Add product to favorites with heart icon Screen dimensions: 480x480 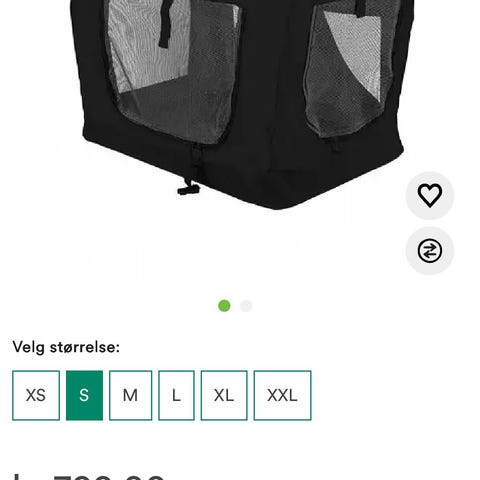pyautogui.click(x=430, y=196)
